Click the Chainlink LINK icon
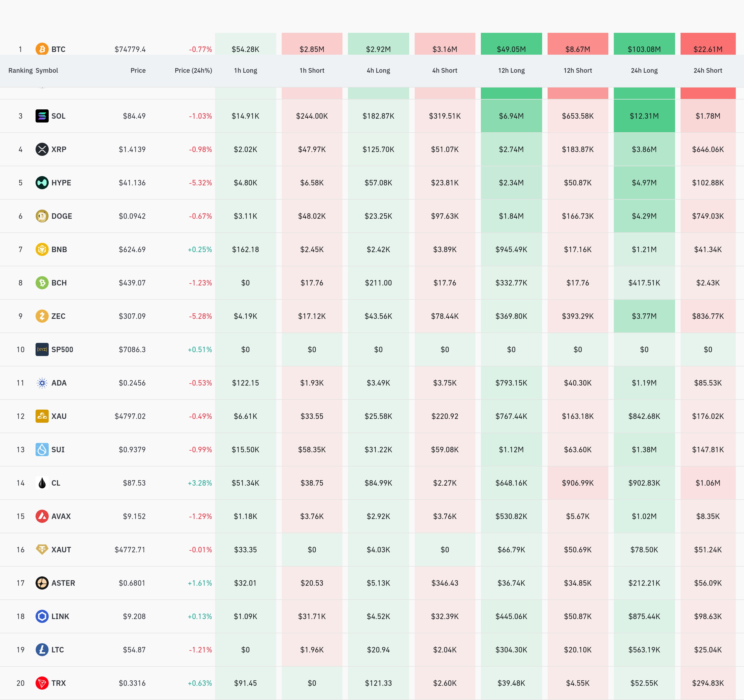The width and height of the screenshot is (744, 700). pyautogui.click(x=42, y=616)
